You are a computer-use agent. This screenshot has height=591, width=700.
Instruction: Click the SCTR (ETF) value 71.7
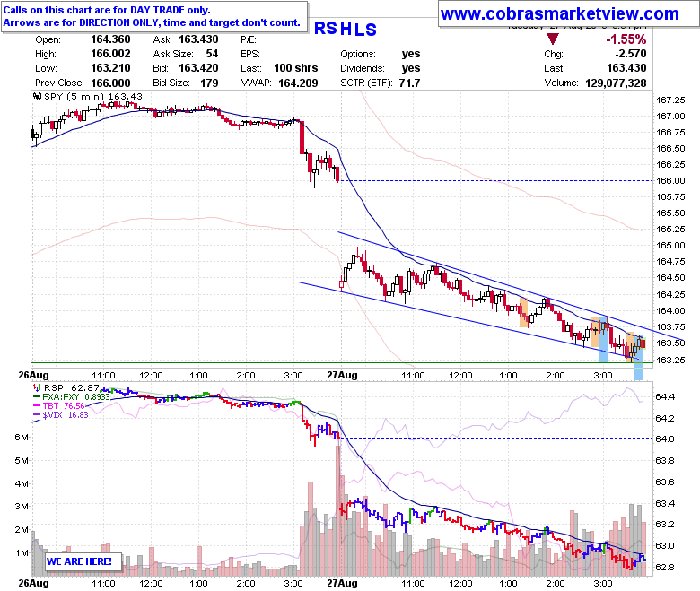[410, 83]
